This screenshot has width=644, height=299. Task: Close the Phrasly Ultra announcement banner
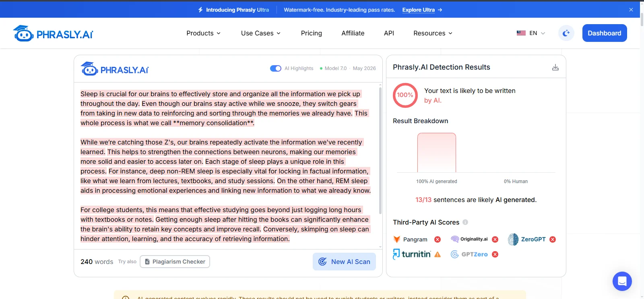pos(631,10)
